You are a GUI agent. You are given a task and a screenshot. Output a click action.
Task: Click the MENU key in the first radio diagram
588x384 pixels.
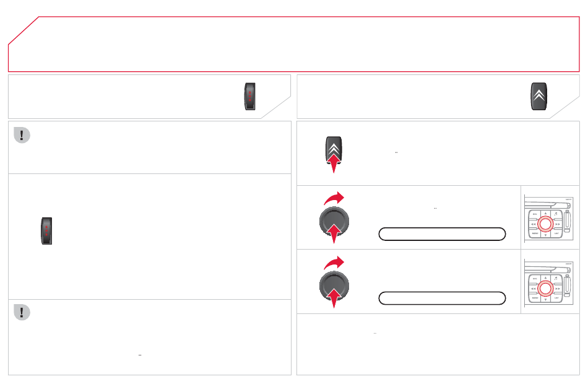(535, 233)
